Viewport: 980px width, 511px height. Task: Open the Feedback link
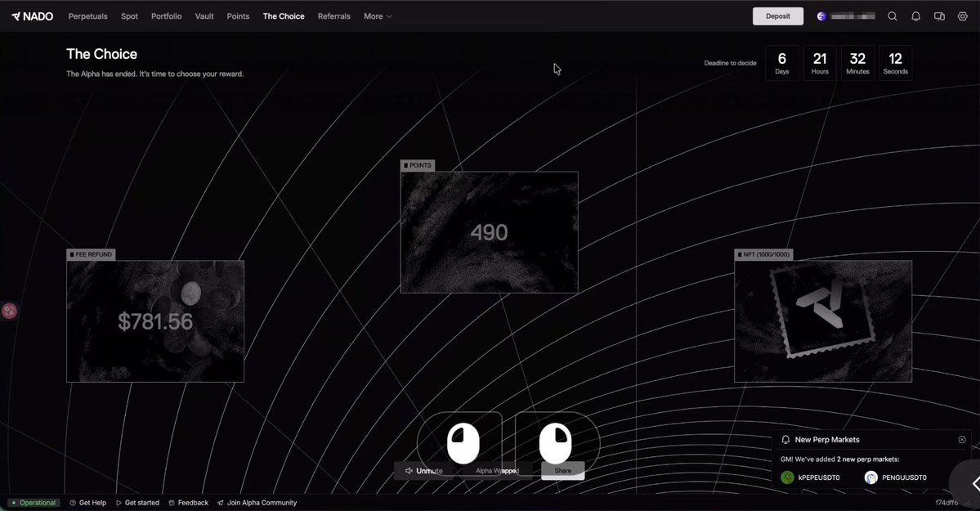click(188, 503)
